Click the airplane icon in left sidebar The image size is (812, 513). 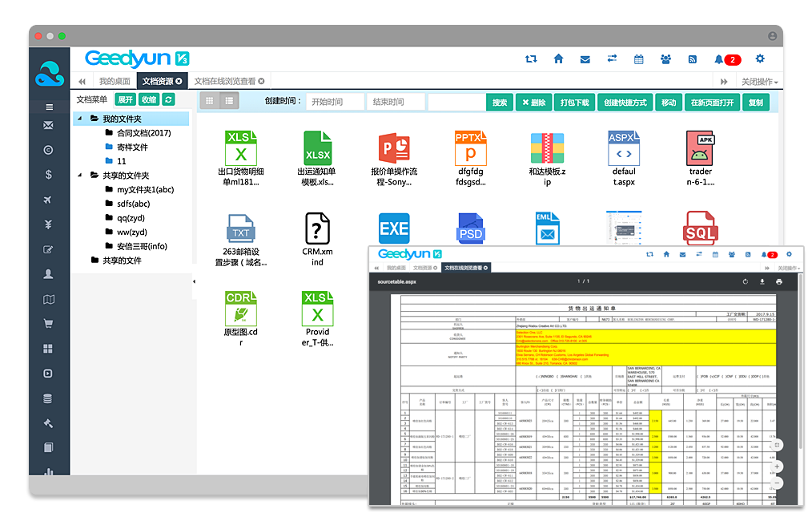[47, 200]
